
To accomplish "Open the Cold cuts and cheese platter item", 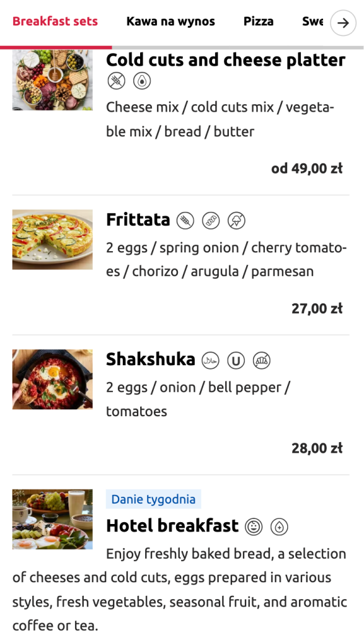I will click(x=226, y=60).
